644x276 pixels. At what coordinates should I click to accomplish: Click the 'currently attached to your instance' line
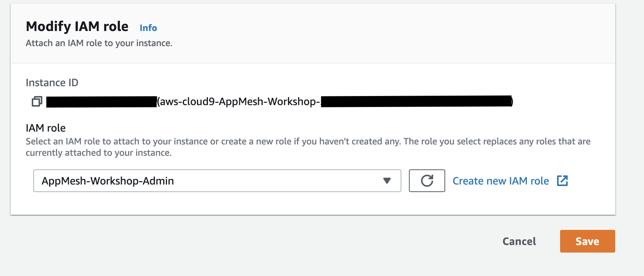(x=99, y=153)
